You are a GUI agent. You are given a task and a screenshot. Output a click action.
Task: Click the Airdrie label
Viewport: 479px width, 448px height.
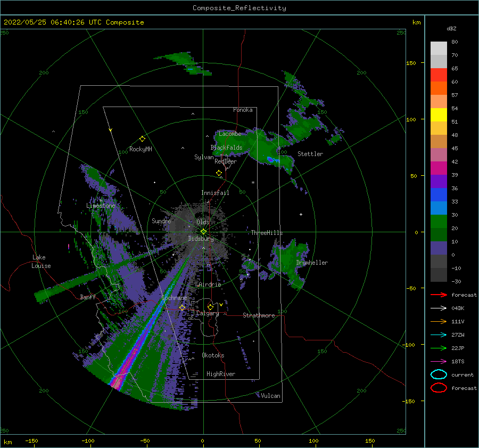210,284
